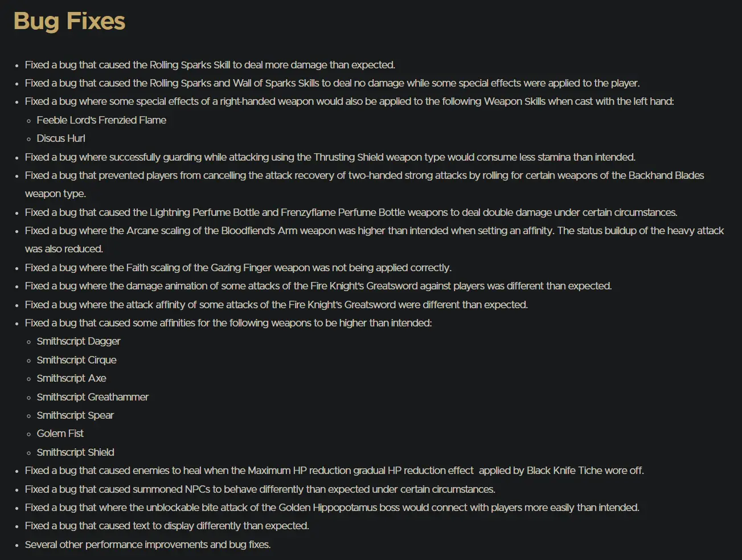Click the Several other performance improvements line
This screenshot has height=560, width=742.
(x=148, y=545)
